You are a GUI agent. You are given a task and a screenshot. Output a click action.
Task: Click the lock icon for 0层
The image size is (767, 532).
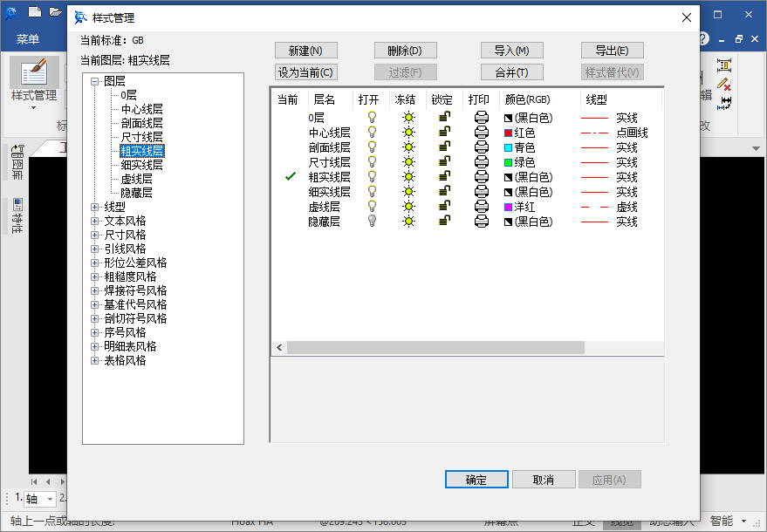445,117
